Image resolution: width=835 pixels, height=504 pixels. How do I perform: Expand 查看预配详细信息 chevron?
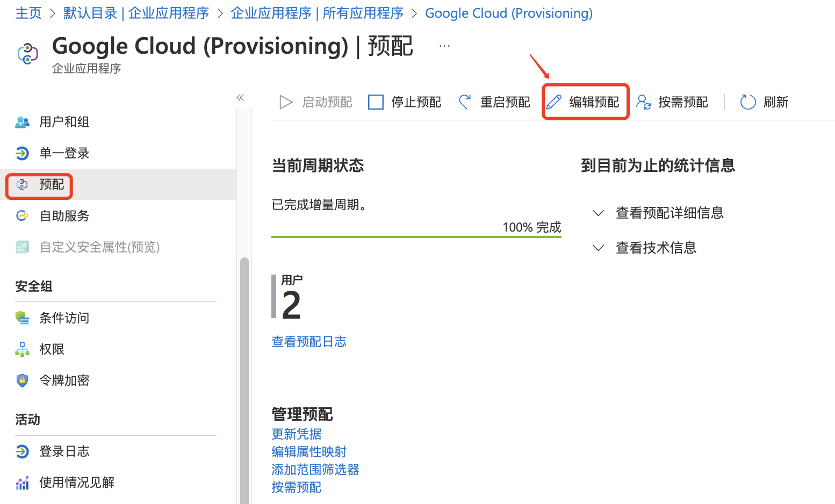click(598, 213)
